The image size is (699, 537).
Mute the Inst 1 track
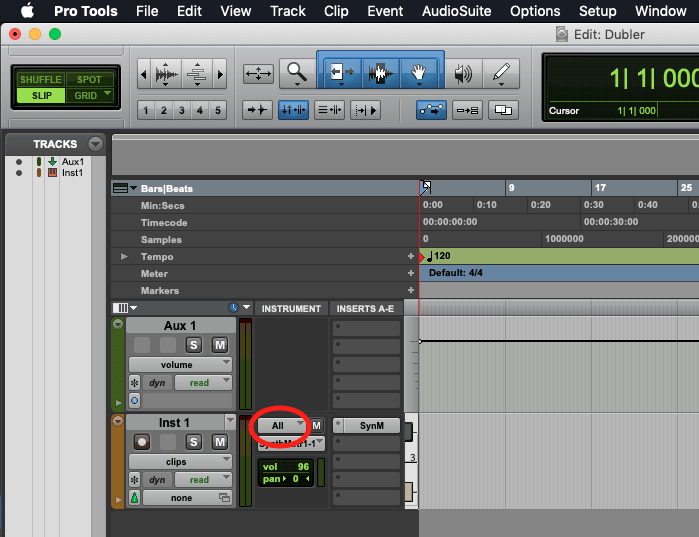(x=220, y=442)
